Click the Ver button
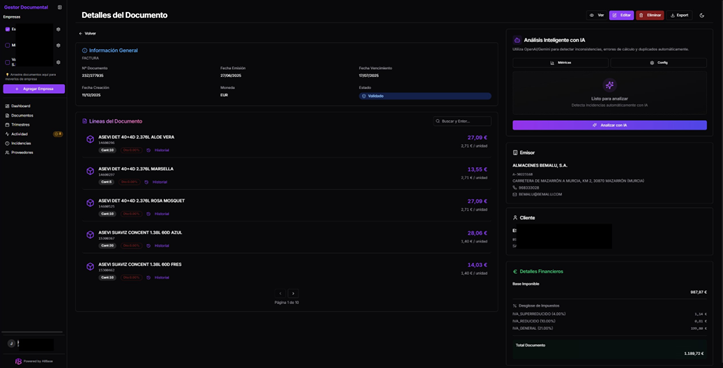 pyautogui.click(x=597, y=15)
